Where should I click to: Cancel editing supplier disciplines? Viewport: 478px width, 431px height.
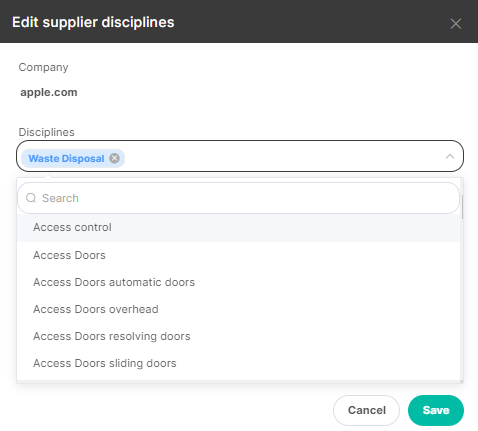366,410
